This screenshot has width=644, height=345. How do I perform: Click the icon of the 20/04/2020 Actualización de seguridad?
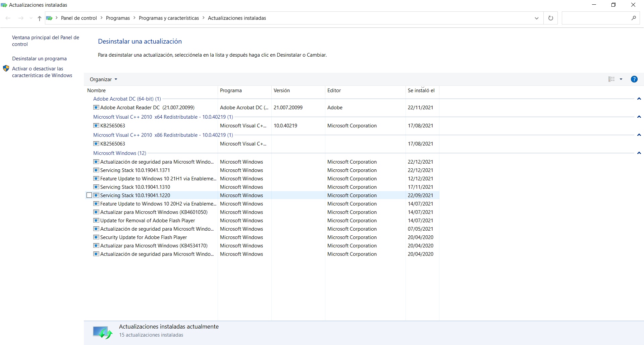click(96, 254)
